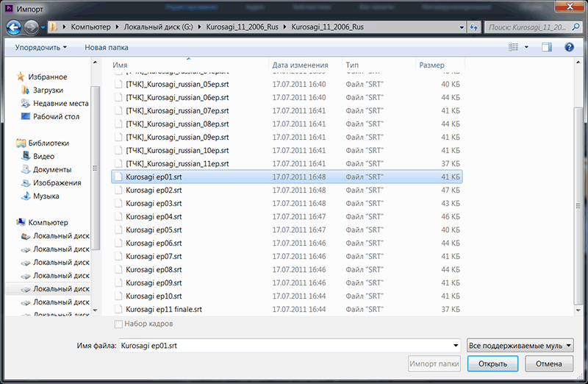Image resolution: width=588 pixels, height=384 pixels.
Task: Select file [ТЧК]_Kurosagi_russian_08ep.srt
Action: [287, 124]
